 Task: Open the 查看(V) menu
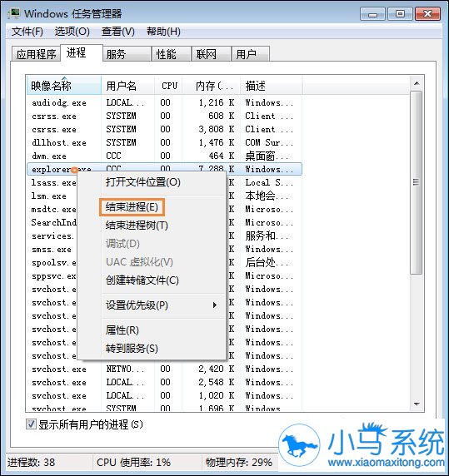point(117,32)
